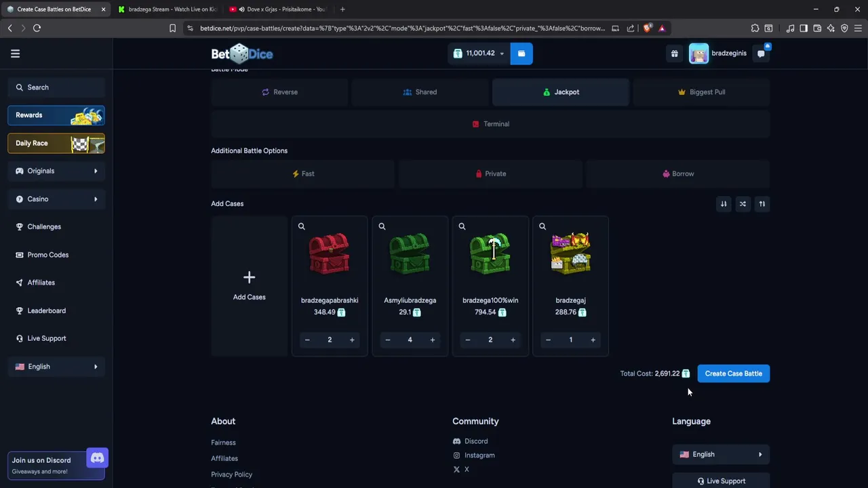Click the BetDice logo

(x=242, y=54)
